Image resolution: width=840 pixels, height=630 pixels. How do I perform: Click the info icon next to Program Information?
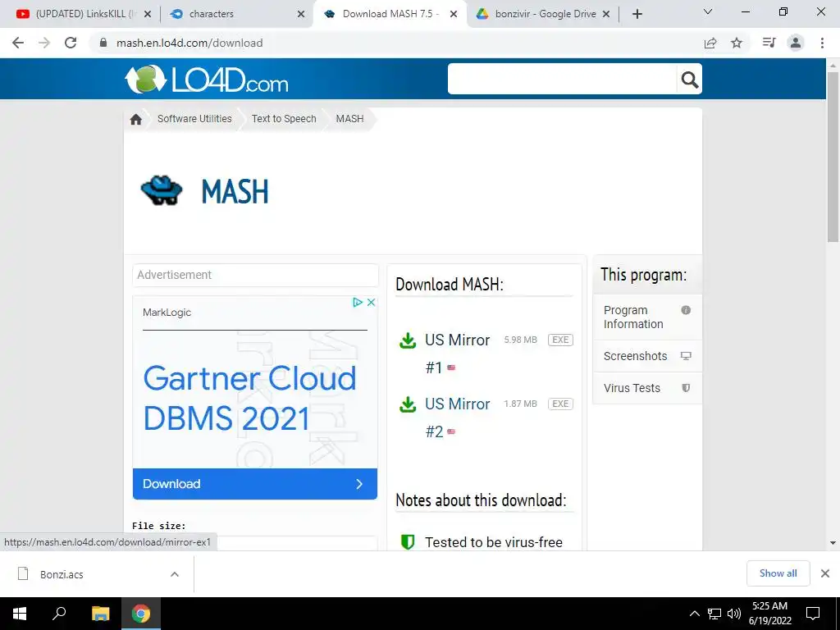[686, 310]
